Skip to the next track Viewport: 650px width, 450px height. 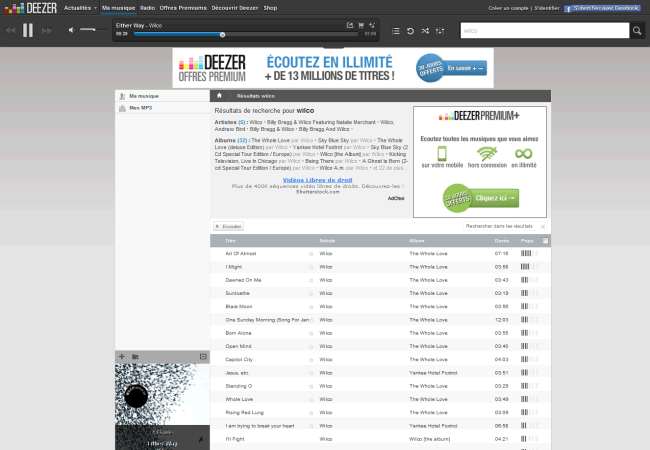pos(46,30)
